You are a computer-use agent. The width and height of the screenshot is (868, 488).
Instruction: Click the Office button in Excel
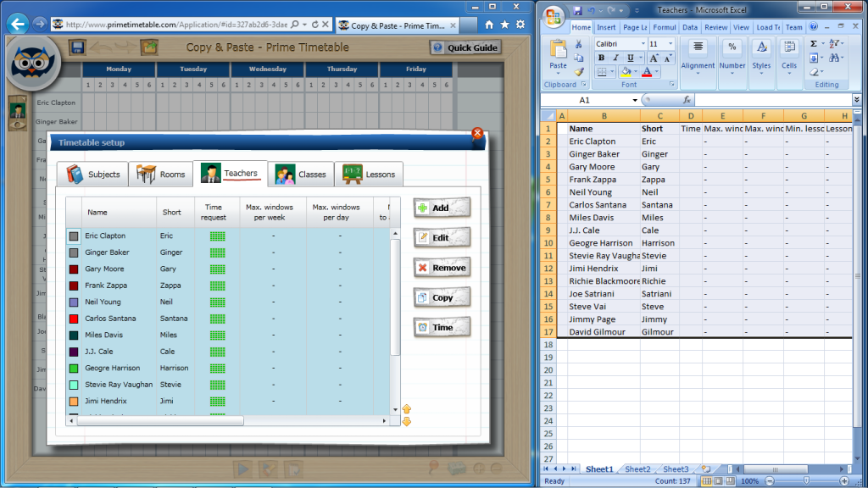[554, 16]
